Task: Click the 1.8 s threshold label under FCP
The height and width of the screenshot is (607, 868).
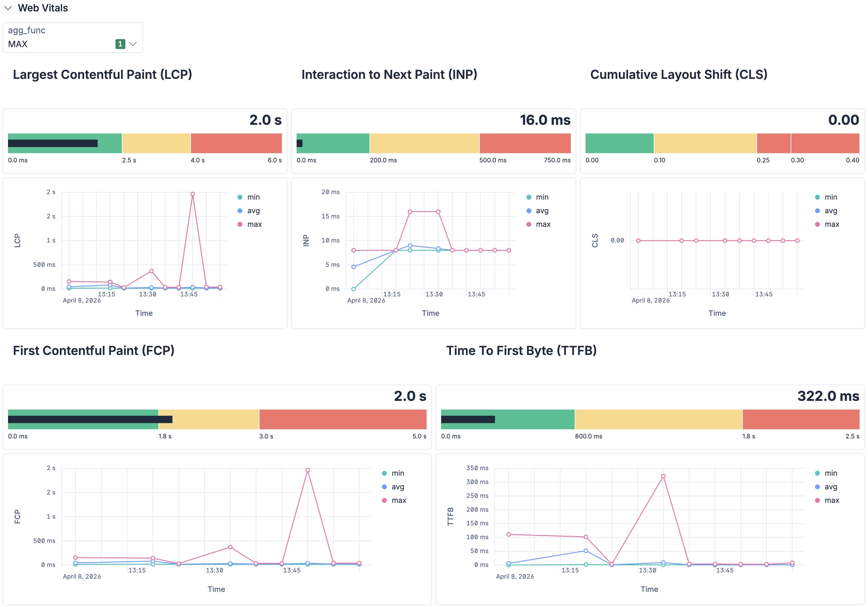Action: 165,436
